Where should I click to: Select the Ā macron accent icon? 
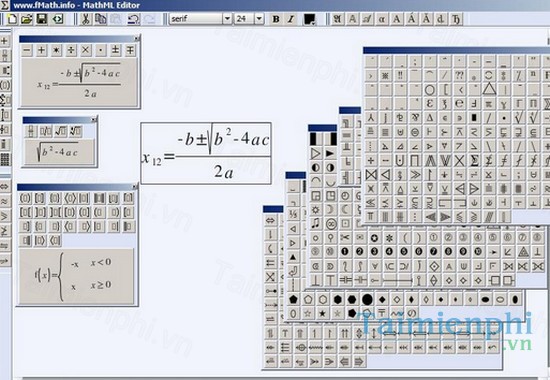(426, 19)
